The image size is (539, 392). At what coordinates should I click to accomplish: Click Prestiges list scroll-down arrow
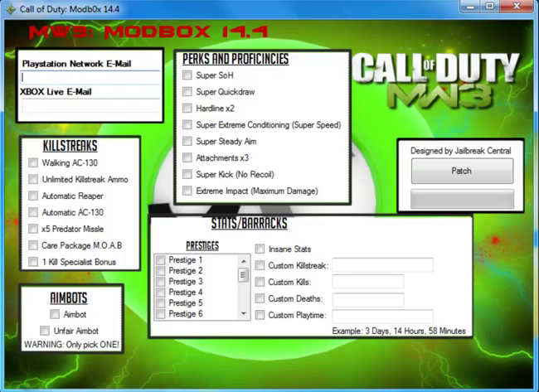click(244, 313)
